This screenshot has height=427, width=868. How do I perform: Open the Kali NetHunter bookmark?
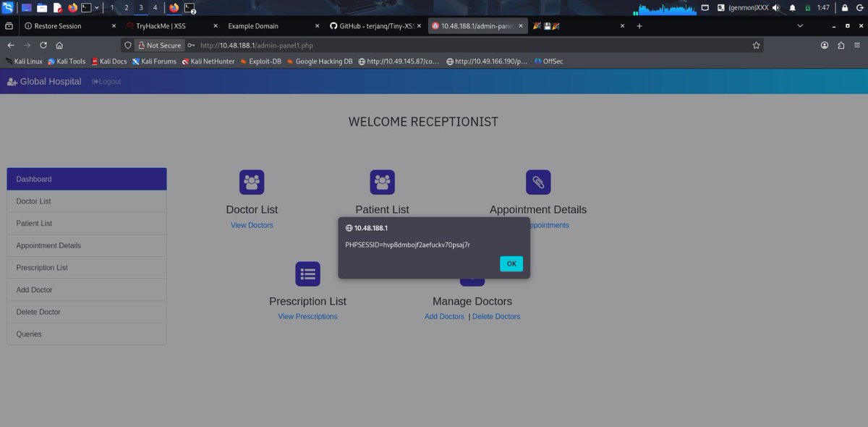(208, 62)
